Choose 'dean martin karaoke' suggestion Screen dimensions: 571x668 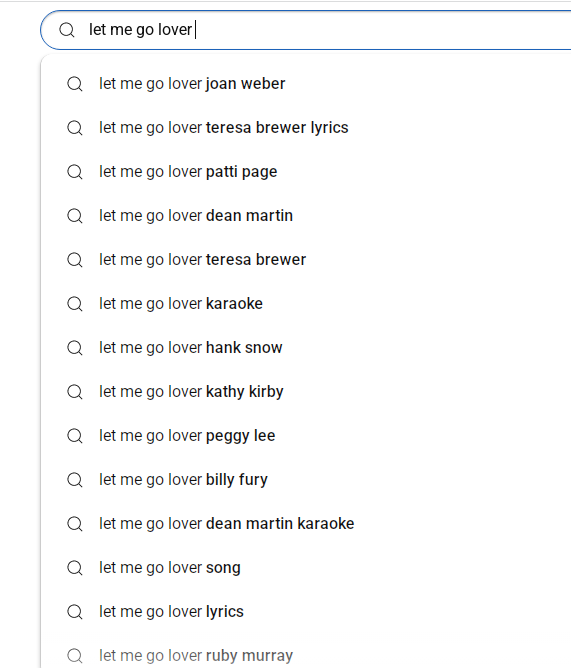point(306,524)
